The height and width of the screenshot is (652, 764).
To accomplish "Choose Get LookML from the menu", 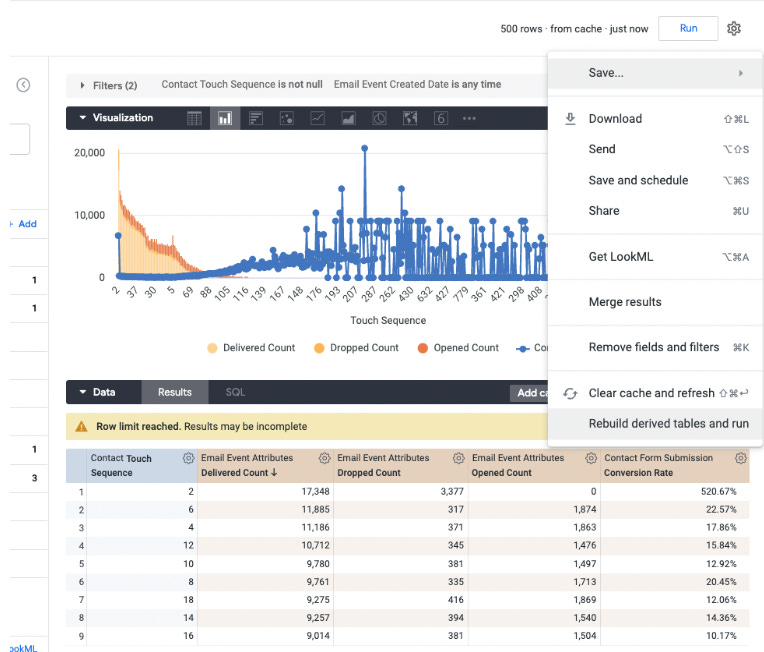I will [x=655, y=257].
